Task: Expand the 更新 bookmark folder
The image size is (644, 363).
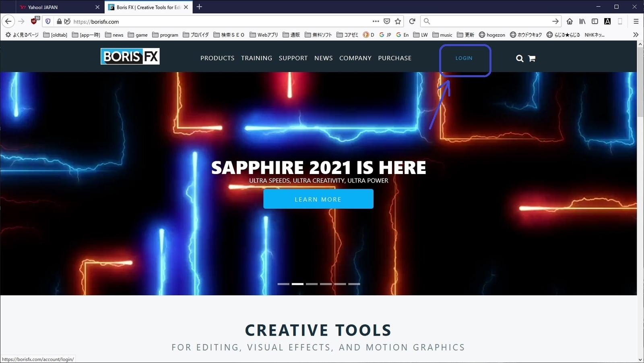Action: pyautogui.click(x=466, y=35)
